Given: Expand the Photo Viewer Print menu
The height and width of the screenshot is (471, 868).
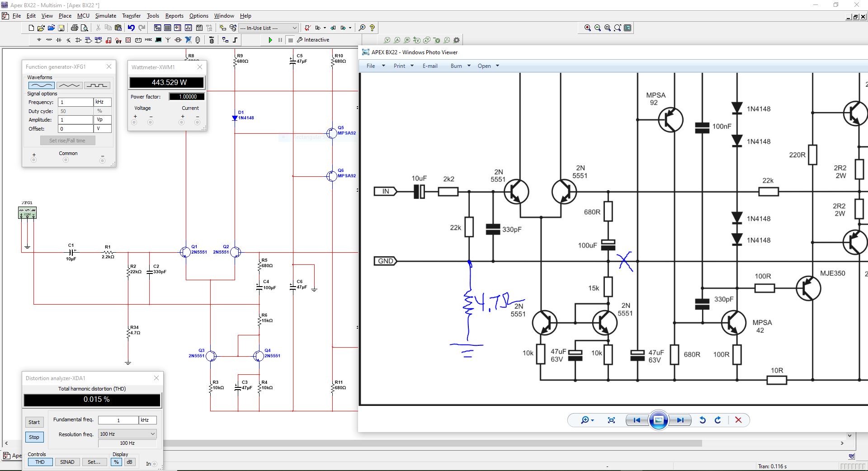Looking at the screenshot, I should point(403,66).
